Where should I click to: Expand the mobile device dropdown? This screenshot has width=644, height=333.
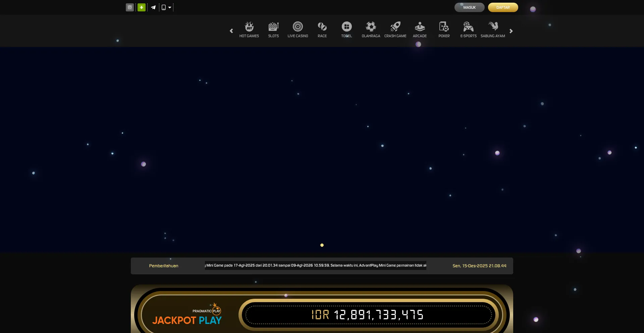click(x=166, y=7)
